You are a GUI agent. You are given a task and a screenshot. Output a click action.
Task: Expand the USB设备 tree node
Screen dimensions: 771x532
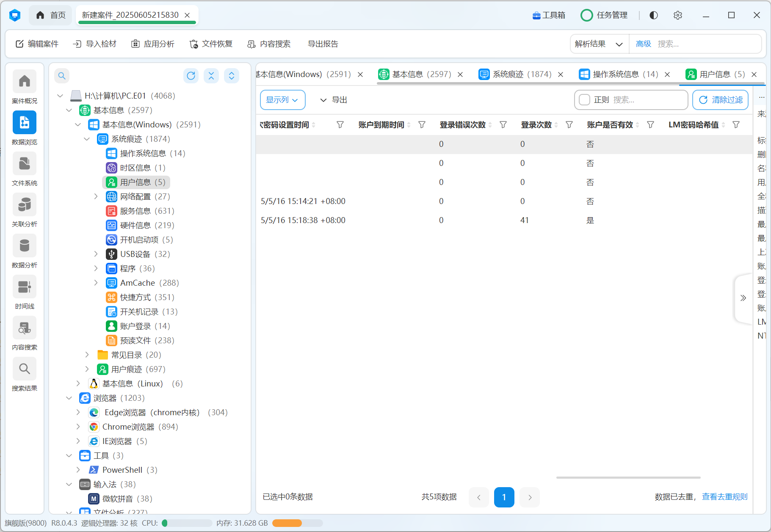[x=96, y=254]
